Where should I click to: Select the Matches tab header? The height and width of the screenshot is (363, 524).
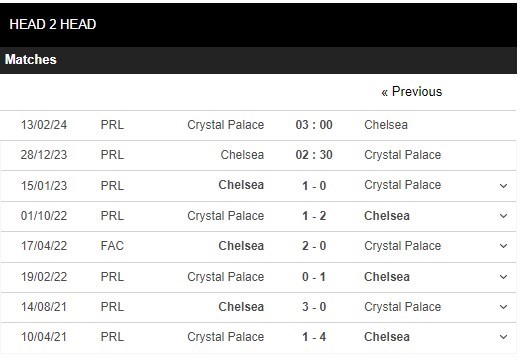(31, 59)
